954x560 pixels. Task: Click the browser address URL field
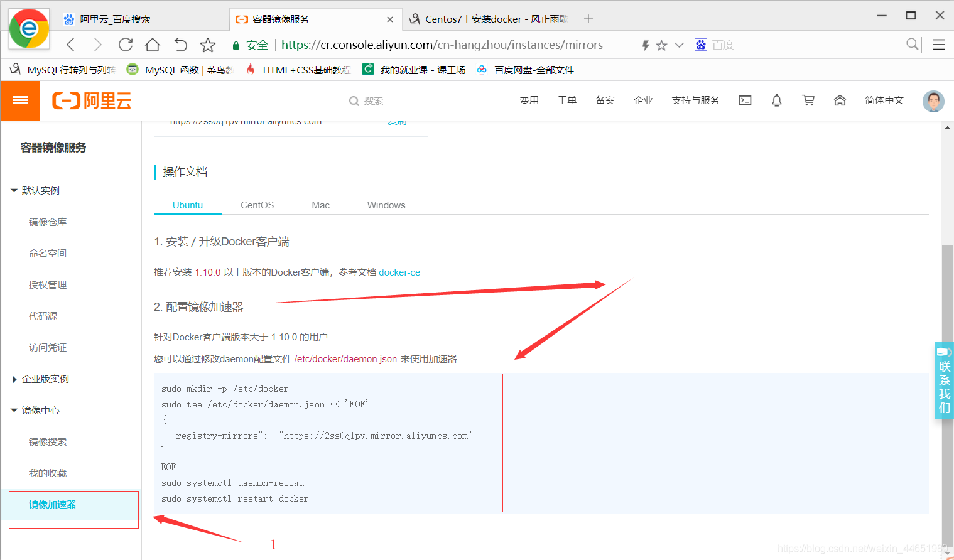coord(442,45)
